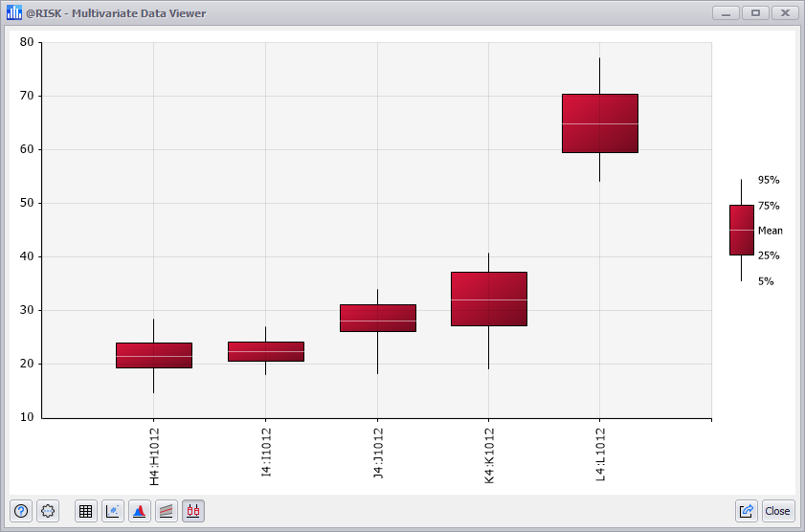805x532 pixels.
Task: Open the help button in bottom toolbar
Action: point(21,511)
